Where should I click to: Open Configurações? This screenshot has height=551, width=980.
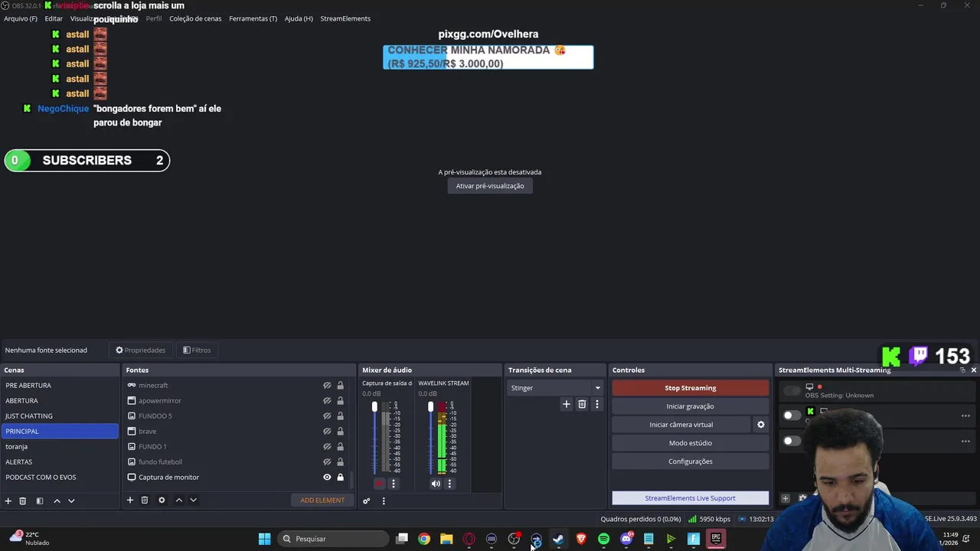pyautogui.click(x=691, y=461)
